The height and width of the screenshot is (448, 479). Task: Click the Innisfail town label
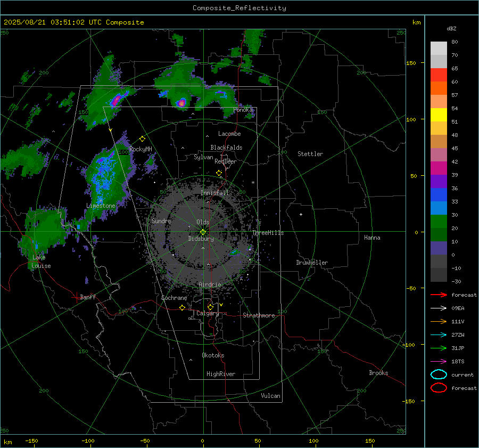point(214,193)
